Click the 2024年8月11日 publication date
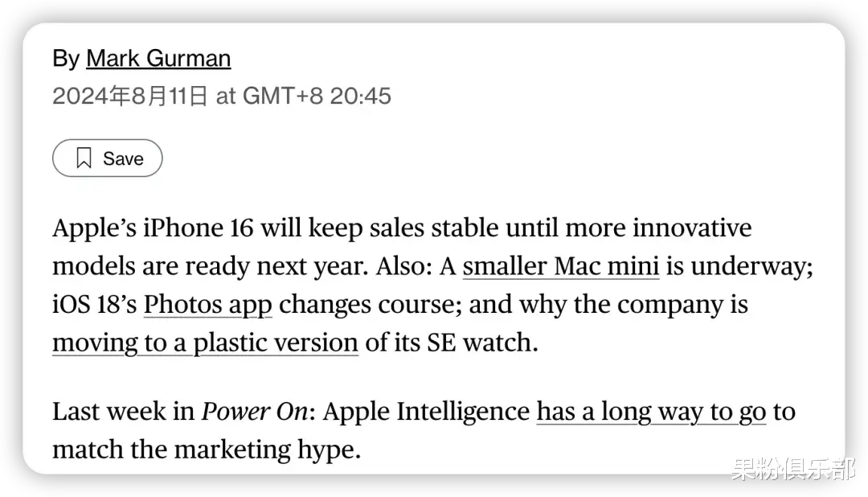The width and height of the screenshot is (868, 497). pyautogui.click(x=130, y=96)
